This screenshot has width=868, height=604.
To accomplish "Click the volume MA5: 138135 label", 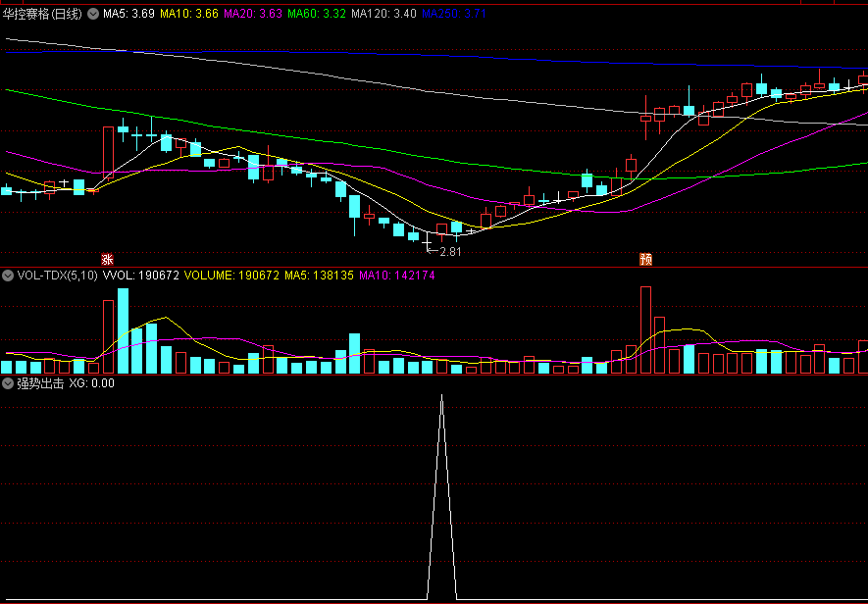I will click(x=319, y=276).
